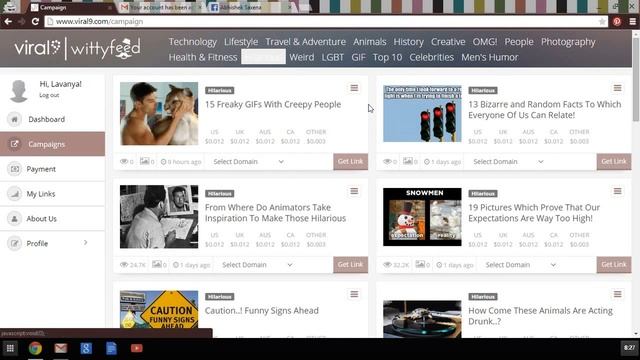Click the Pinterest extension icon
Screen dimensions: 640x360
[617, 21]
